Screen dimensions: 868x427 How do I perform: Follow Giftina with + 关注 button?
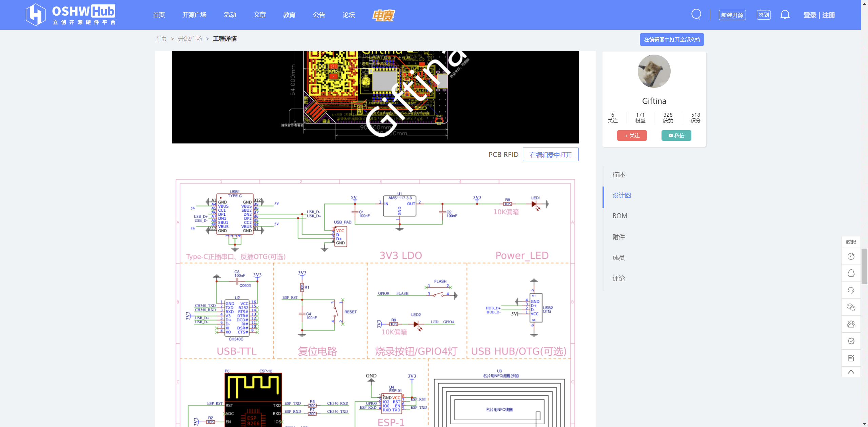632,135
